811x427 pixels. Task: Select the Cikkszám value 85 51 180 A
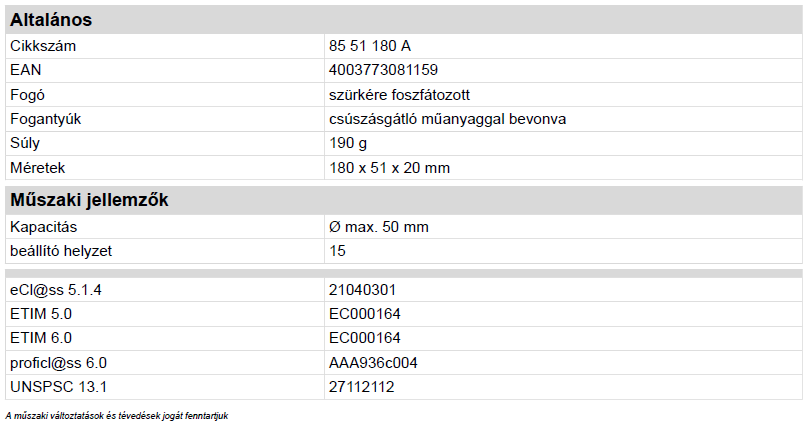pyautogui.click(x=369, y=46)
